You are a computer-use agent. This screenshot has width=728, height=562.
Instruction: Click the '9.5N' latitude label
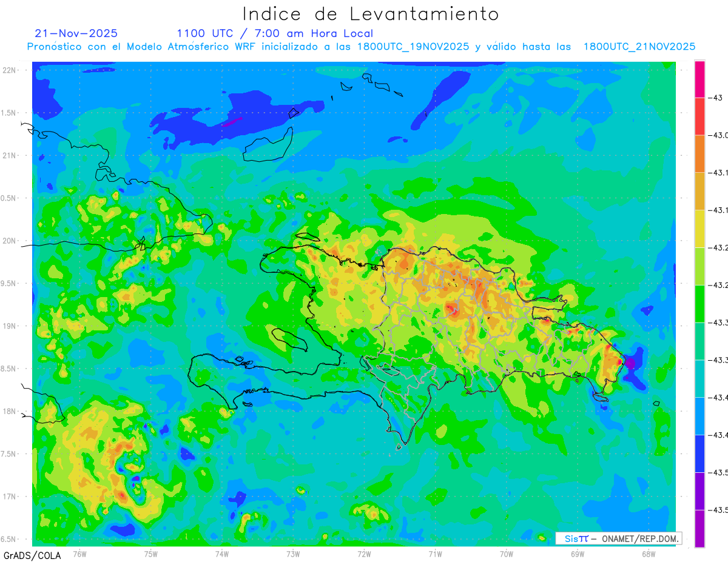(9, 284)
